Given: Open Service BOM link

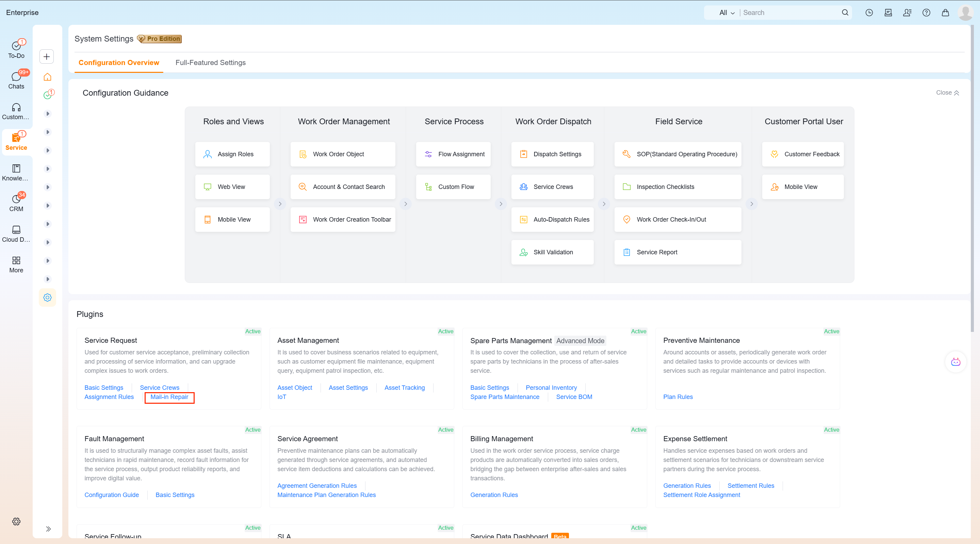Looking at the screenshot, I should click(574, 397).
